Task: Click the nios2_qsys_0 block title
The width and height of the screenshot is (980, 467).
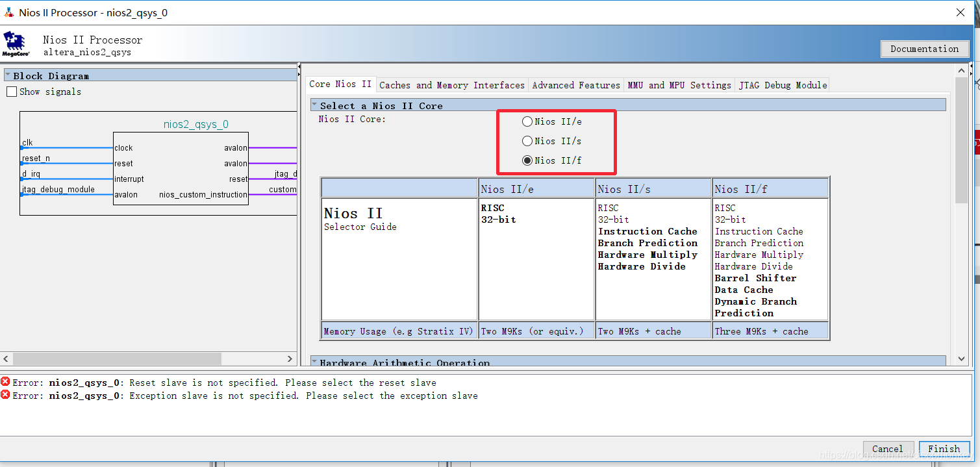Action: click(195, 124)
